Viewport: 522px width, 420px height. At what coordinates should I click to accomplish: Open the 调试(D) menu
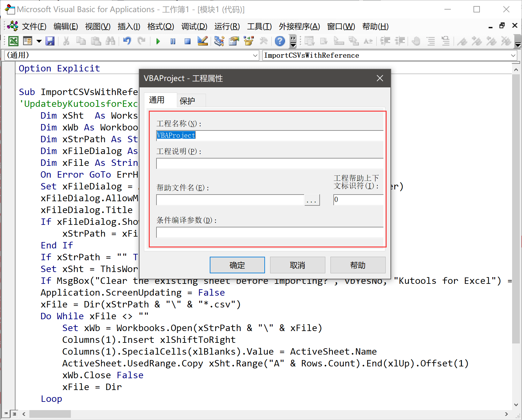click(194, 26)
